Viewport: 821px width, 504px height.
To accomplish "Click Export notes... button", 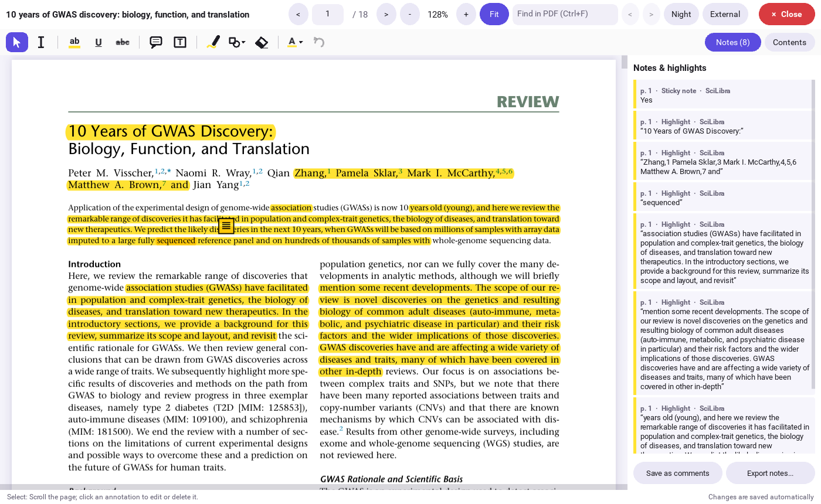I will pos(771,473).
